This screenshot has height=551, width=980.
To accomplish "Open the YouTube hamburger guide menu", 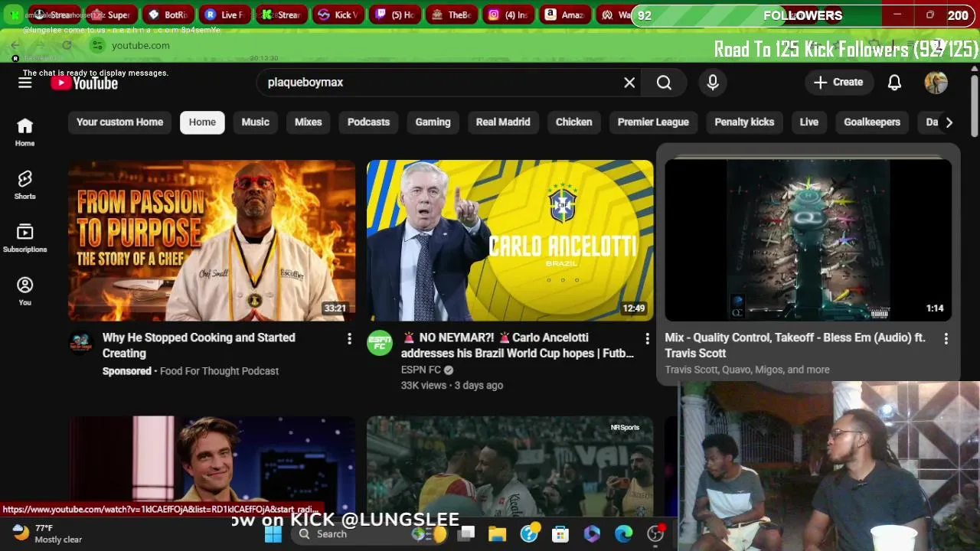I will click(x=25, y=83).
